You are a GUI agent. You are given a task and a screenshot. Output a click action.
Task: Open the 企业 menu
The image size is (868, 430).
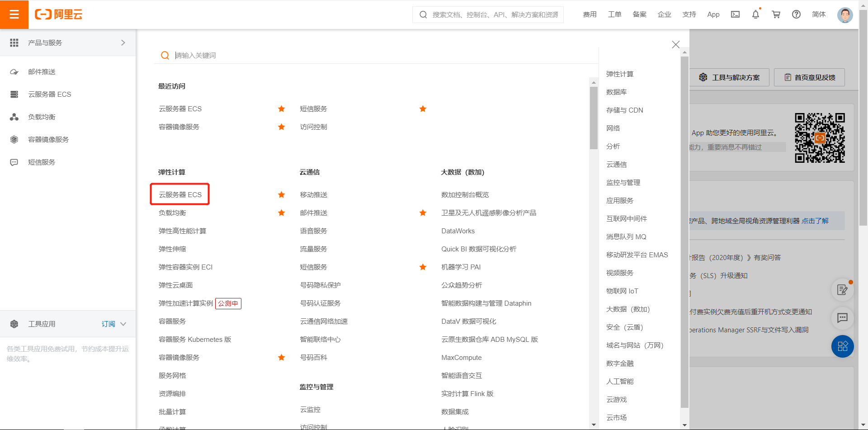[x=664, y=14]
